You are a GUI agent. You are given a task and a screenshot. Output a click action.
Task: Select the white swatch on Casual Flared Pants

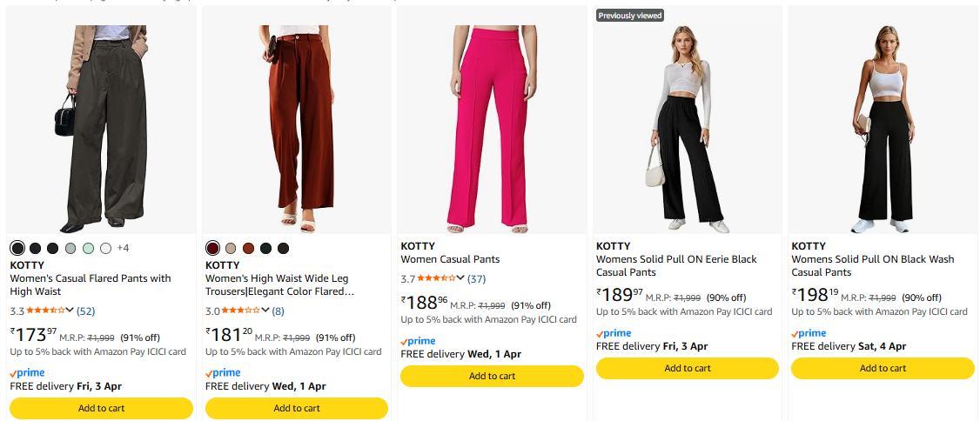pyautogui.click(x=105, y=248)
